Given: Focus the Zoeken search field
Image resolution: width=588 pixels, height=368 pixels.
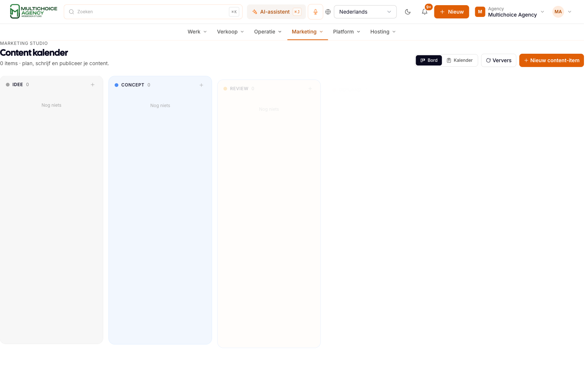Looking at the screenshot, I should click(153, 12).
